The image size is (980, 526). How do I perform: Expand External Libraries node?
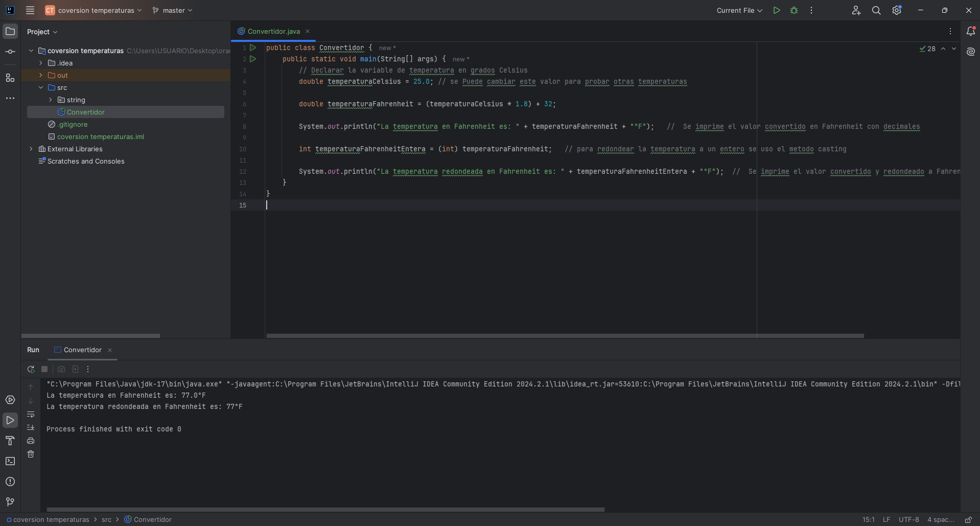(x=31, y=149)
